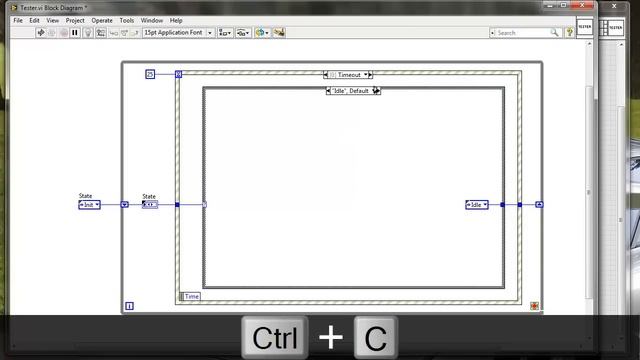Click the Step Over toolbar icon

pyautogui.click(x=124, y=33)
